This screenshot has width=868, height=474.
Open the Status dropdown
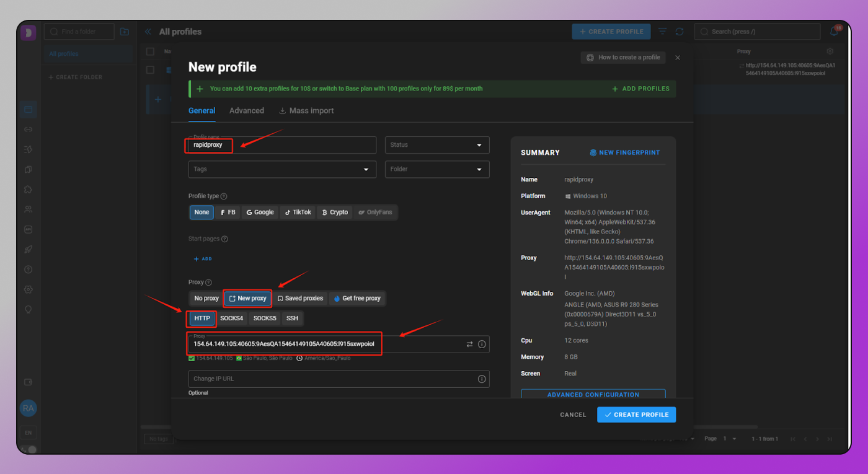pyautogui.click(x=437, y=145)
